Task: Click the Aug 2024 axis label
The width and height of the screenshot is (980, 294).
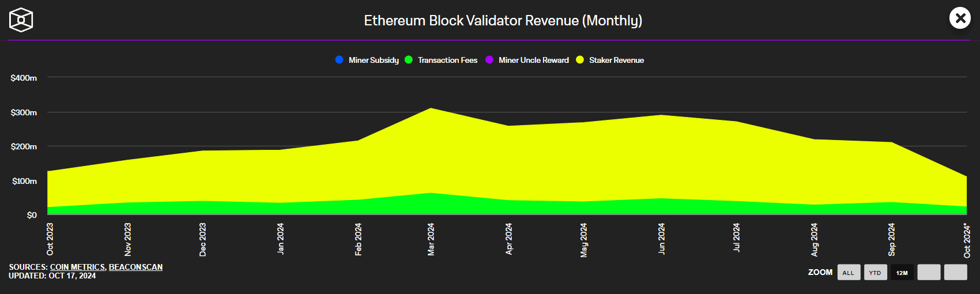Action: 815,240
